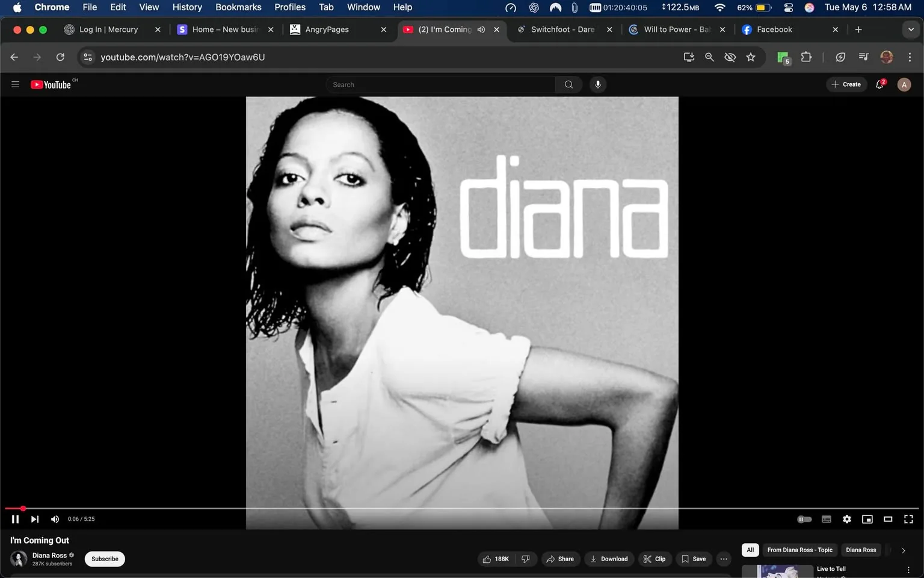The image size is (924, 578).
Task: Like the video with the thumbs up
Action: pos(487,559)
